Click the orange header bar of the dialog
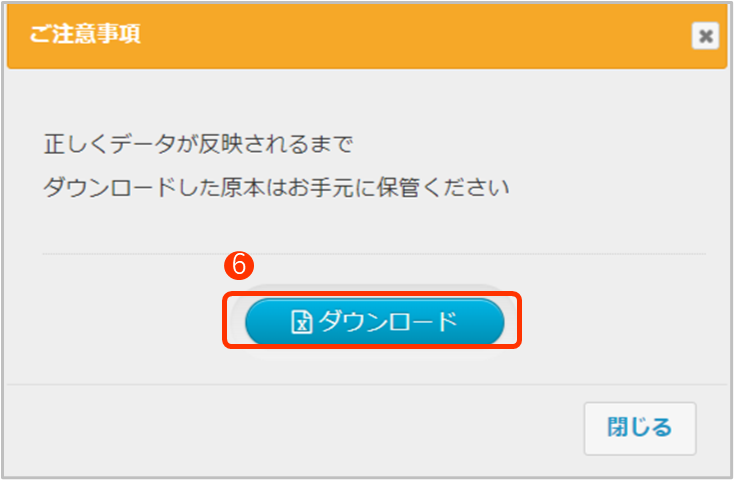Screen dimensions: 734x480 pos(400,35)
